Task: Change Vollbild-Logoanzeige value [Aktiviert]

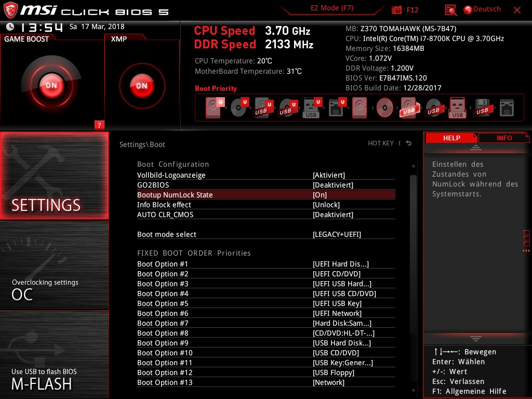Action: [329, 175]
